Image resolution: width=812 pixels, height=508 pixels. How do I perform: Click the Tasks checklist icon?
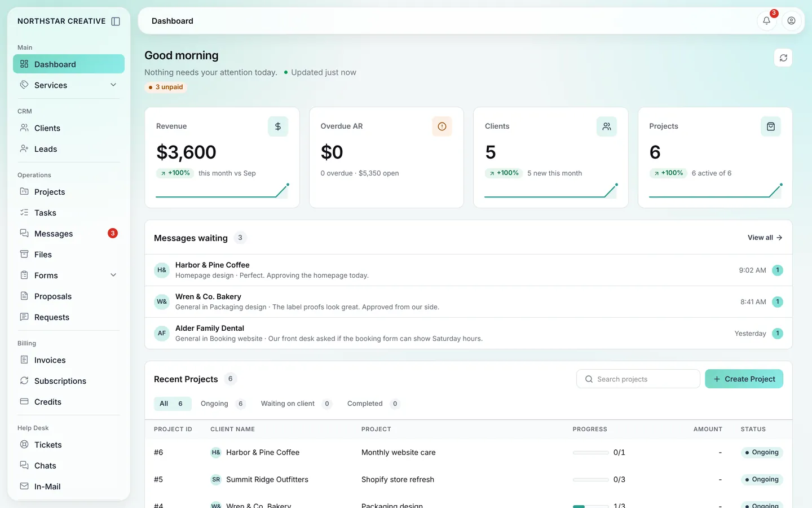click(24, 212)
